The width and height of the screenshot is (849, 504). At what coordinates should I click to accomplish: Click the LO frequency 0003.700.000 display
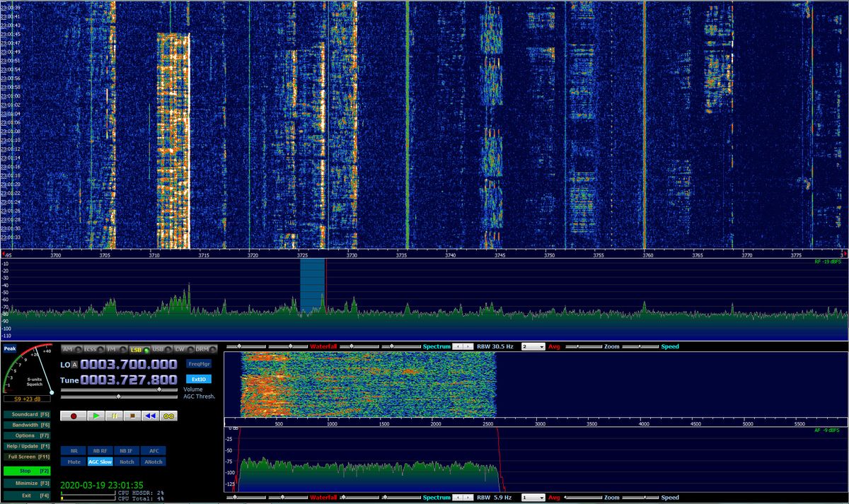(x=128, y=364)
